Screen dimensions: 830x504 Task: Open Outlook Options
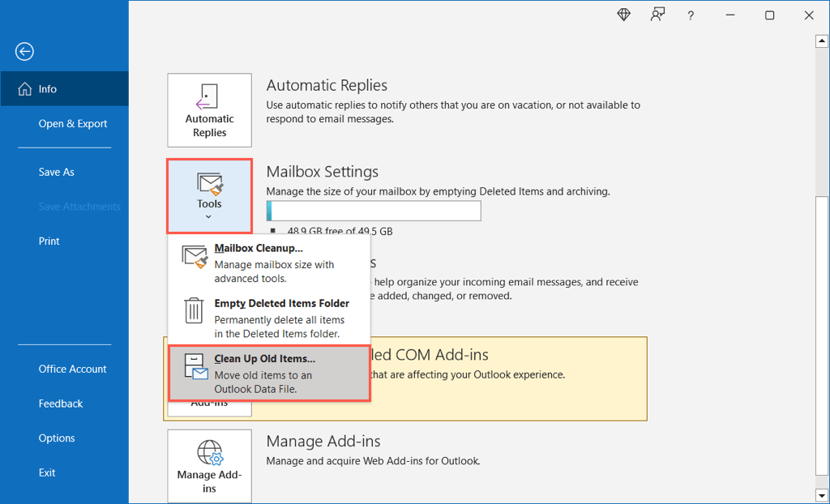57,438
